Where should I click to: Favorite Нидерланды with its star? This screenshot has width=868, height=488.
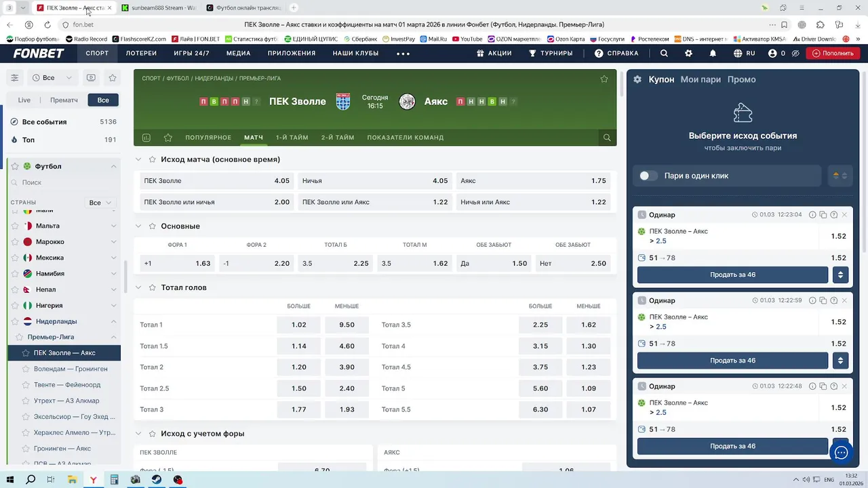tap(16, 321)
